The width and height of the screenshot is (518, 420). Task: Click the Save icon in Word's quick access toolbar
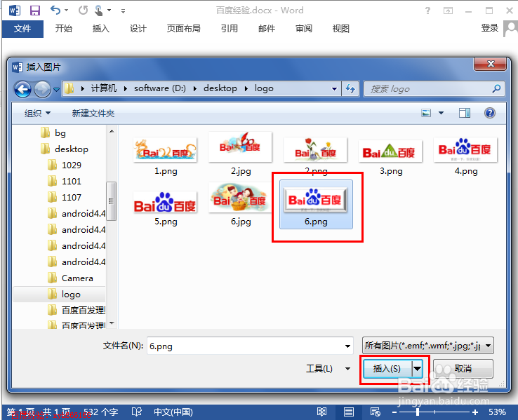(x=34, y=11)
